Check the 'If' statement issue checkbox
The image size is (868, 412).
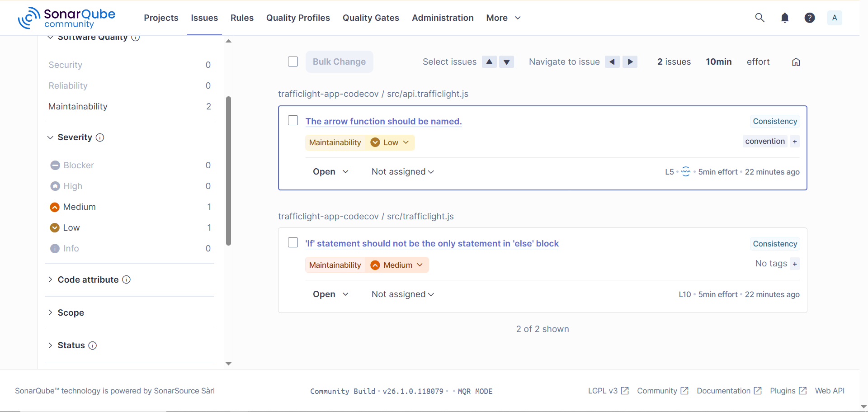point(293,242)
